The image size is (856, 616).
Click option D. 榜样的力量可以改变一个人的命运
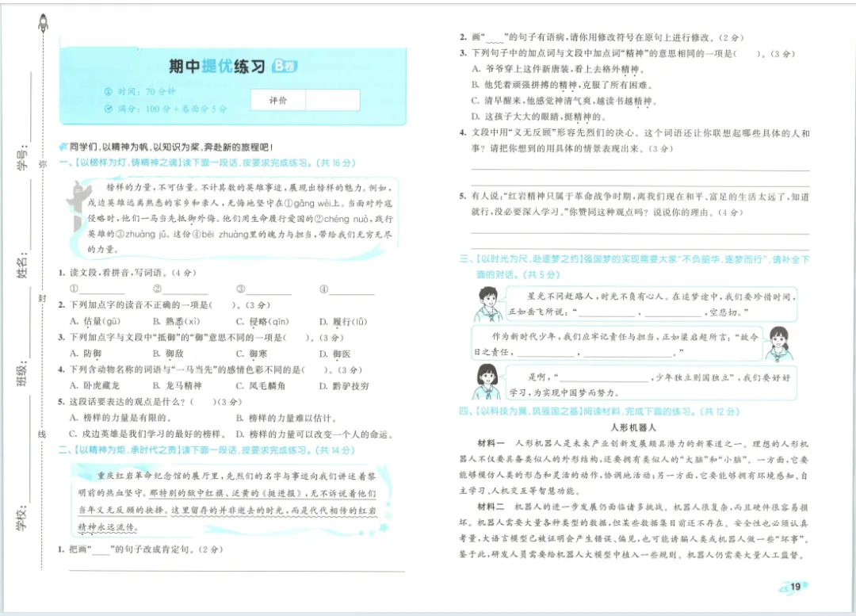click(315, 434)
